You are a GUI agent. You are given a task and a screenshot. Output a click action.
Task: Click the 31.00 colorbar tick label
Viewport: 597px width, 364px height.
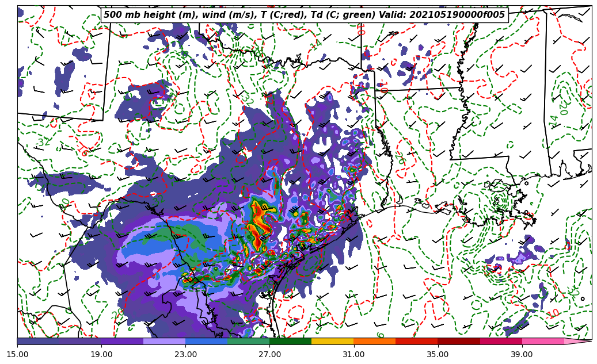pos(353,354)
